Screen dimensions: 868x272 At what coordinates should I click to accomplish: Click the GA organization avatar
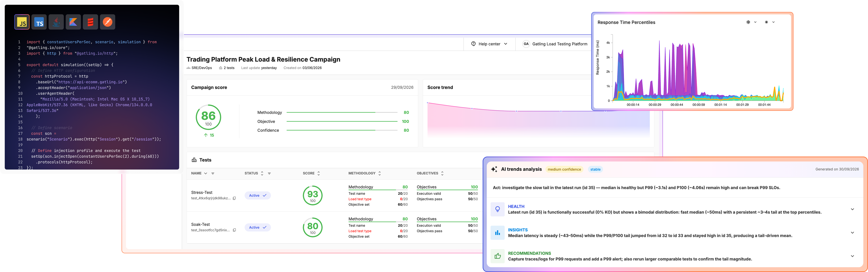(x=526, y=44)
